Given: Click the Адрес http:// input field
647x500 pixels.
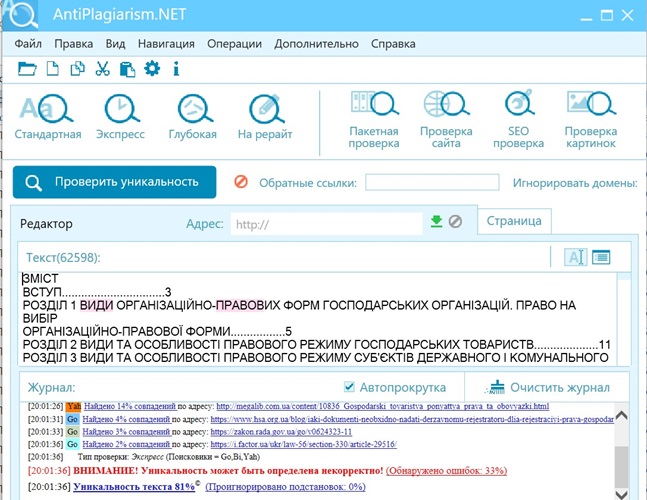Looking at the screenshot, I should pyautogui.click(x=326, y=224).
